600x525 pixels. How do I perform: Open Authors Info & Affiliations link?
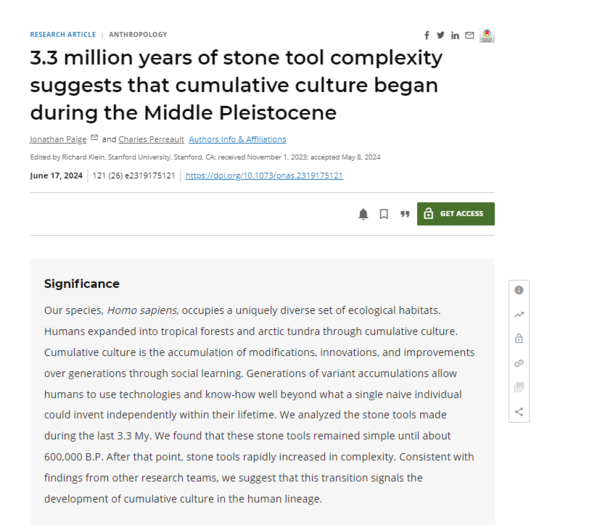pyautogui.click(x=237, y=139)
